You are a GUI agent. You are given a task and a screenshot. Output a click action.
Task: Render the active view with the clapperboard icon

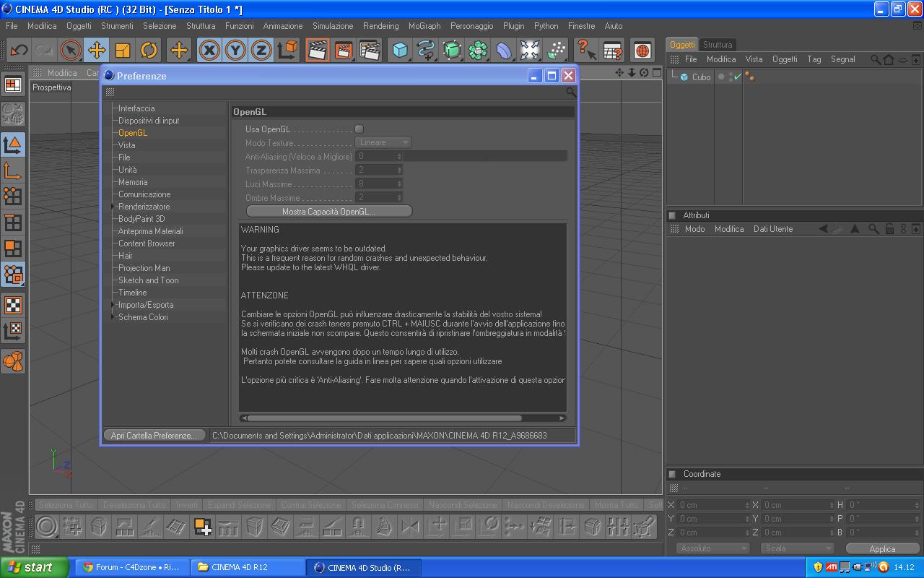click(x=317, y=50)
